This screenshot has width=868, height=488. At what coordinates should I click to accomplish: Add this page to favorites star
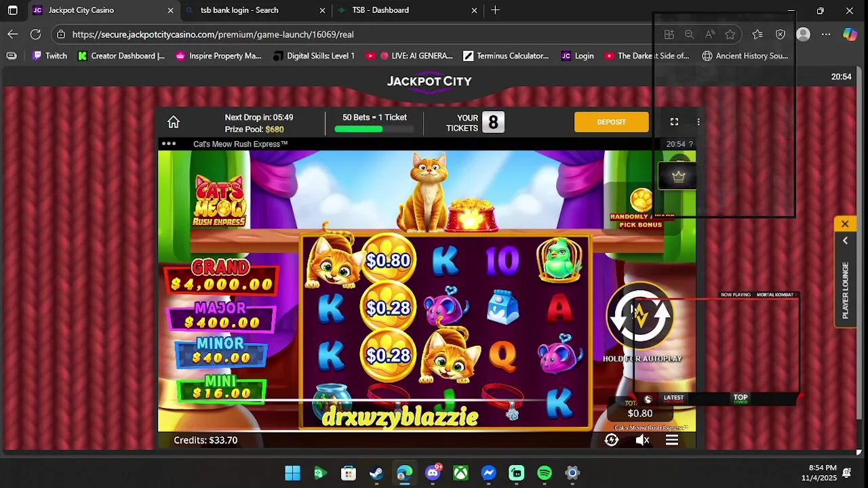click(x=730, y=34)
